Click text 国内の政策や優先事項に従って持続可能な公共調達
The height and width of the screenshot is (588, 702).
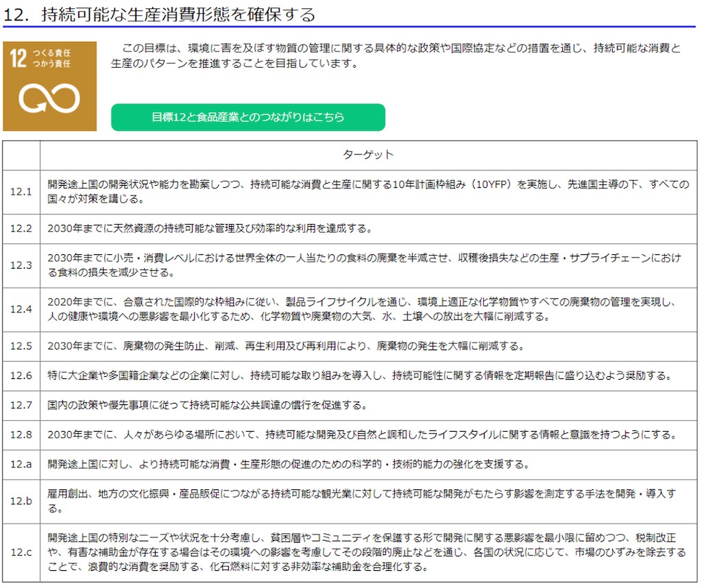click(x=208, y=405)
